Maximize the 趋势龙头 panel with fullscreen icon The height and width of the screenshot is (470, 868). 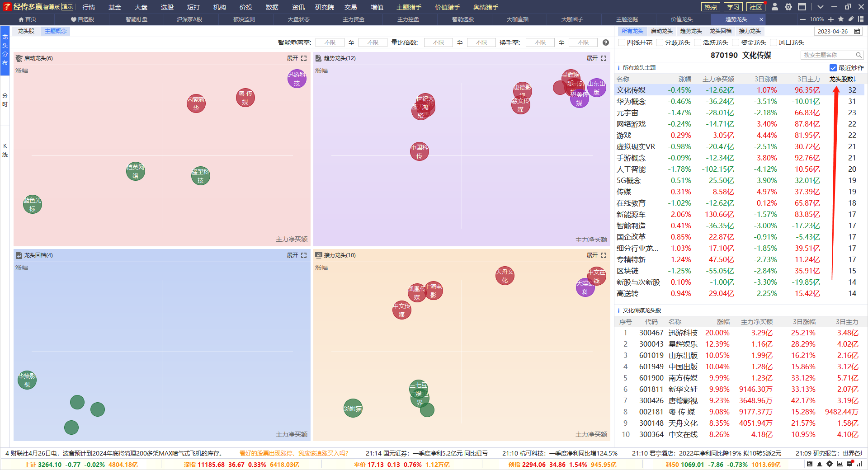click(604, 58)
